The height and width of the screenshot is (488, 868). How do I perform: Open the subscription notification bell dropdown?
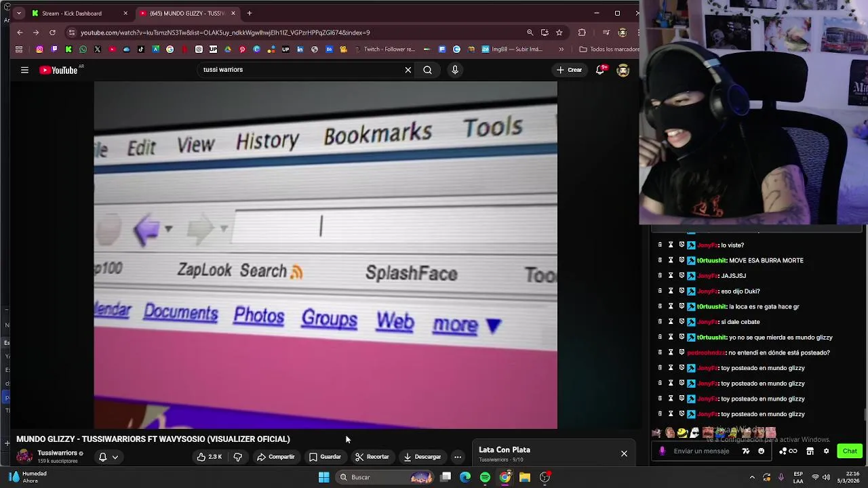pos(108,457)
